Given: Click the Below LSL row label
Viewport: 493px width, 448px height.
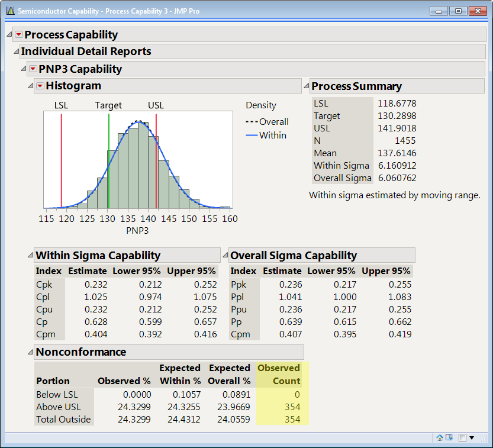Looking at the screenshot, I should click(57, 395).
